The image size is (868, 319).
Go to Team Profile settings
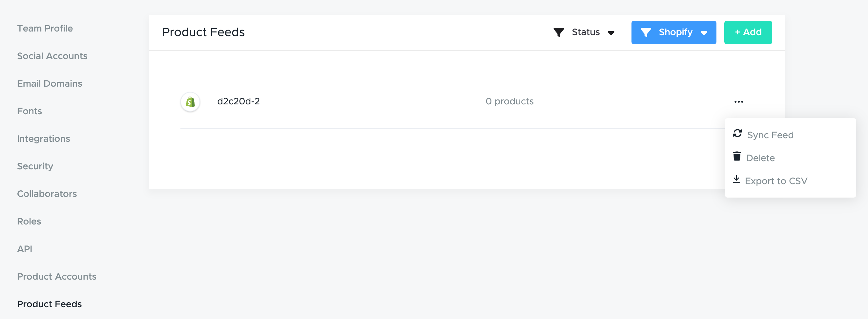[x=45, y=28]
